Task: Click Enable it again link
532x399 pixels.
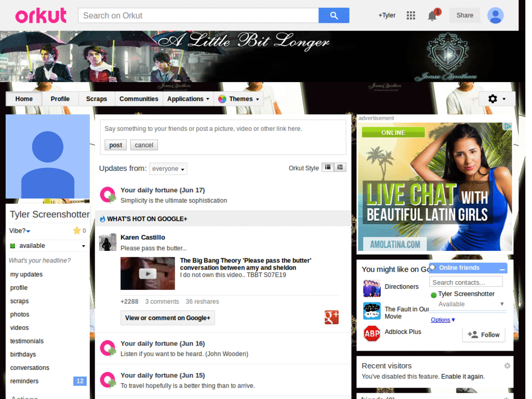Action: (x=463, y=376)
